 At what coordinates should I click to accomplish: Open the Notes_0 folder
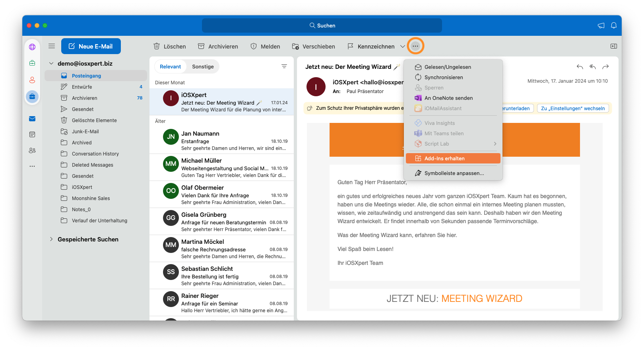click(x=96, y=209)
